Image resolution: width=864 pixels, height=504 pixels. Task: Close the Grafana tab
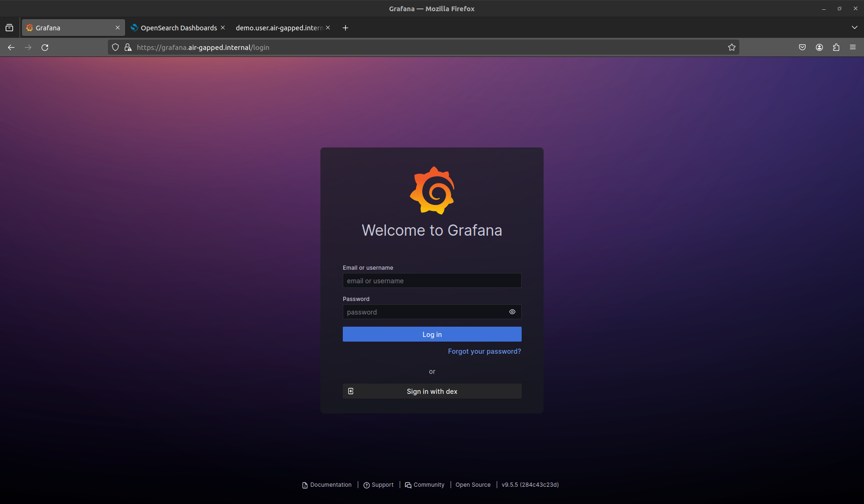pos(118,28)
